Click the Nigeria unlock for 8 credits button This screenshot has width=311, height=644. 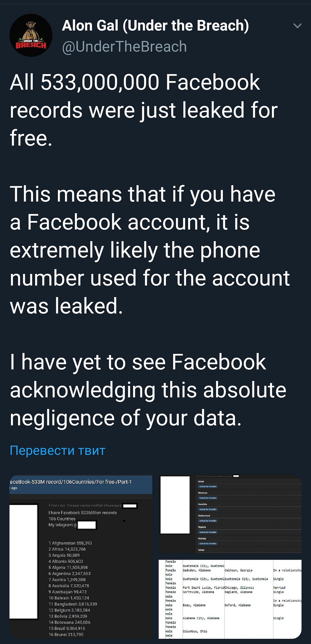[208, 532]
